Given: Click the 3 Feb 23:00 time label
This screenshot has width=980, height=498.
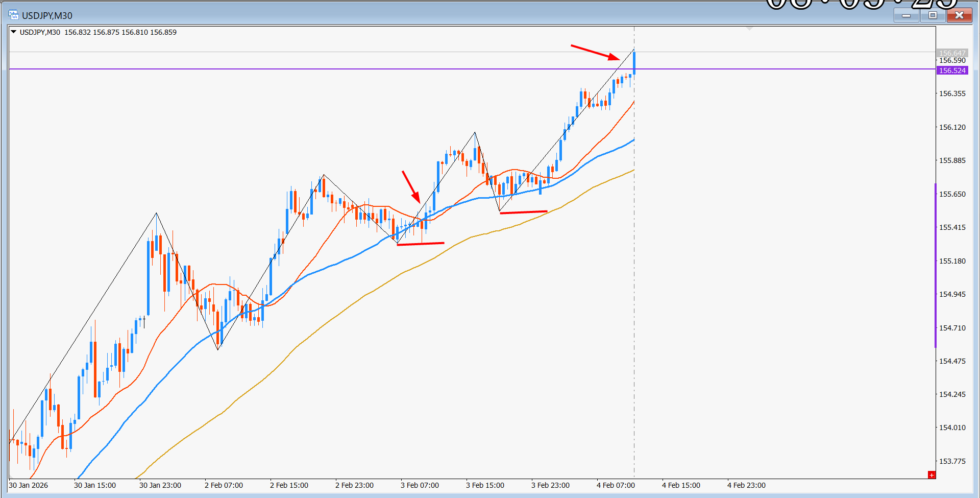Looking at the screenshot, I should [x=550, y=485].
